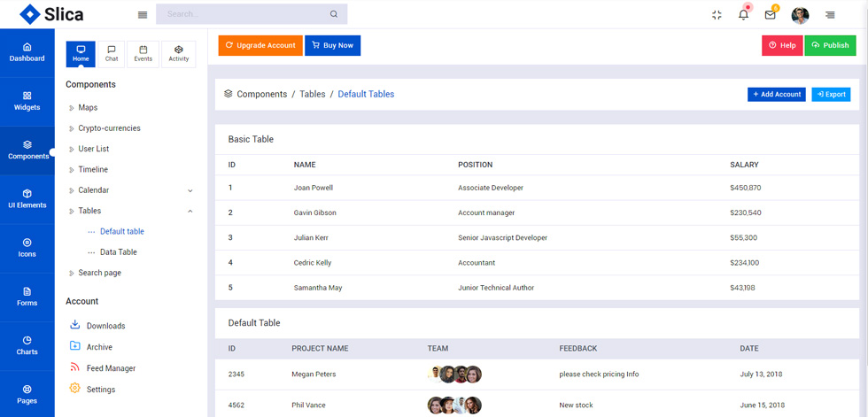Click Tables breadcrumb link
Viewport: 868px width, 417px height.
[x=313, y=94]
